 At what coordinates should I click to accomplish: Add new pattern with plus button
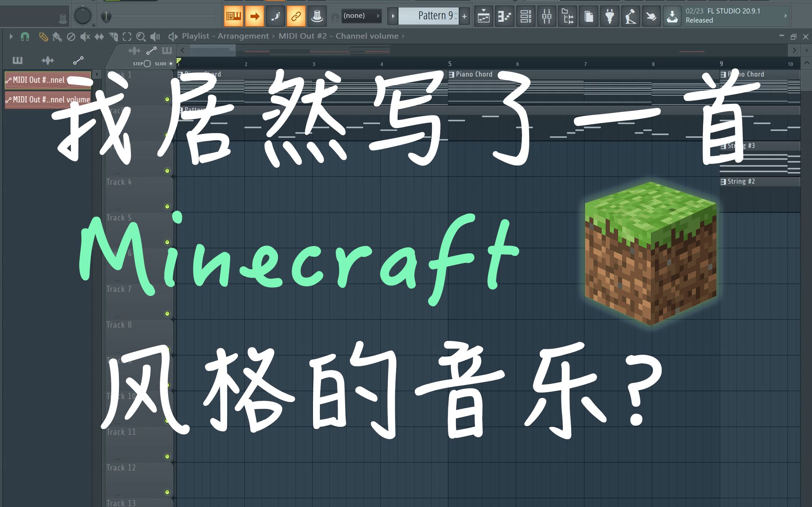(x=464, y=16)
